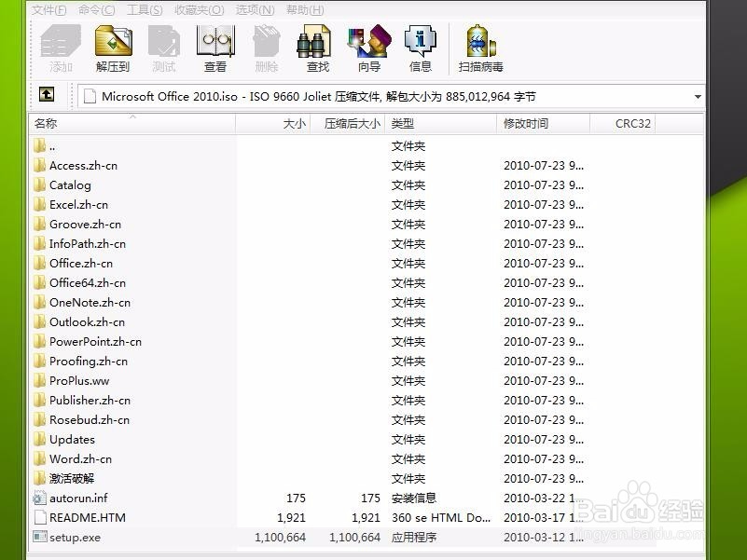Select the Publisher.zh-cn row name

pyautogui.click(x=90, y=400)
